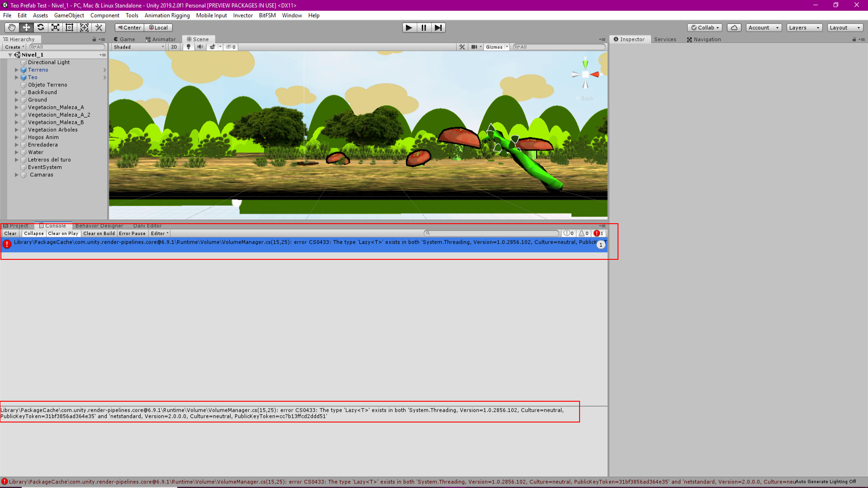This screenshot has width=868, height=488.
Task: Expand the Terreno object in Hierarchy
Action: click(17, 70)
